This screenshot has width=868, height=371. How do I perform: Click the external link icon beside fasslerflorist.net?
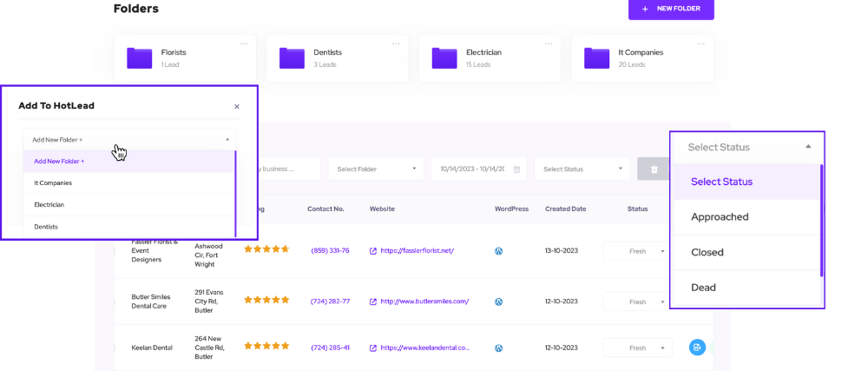point(373,251)
